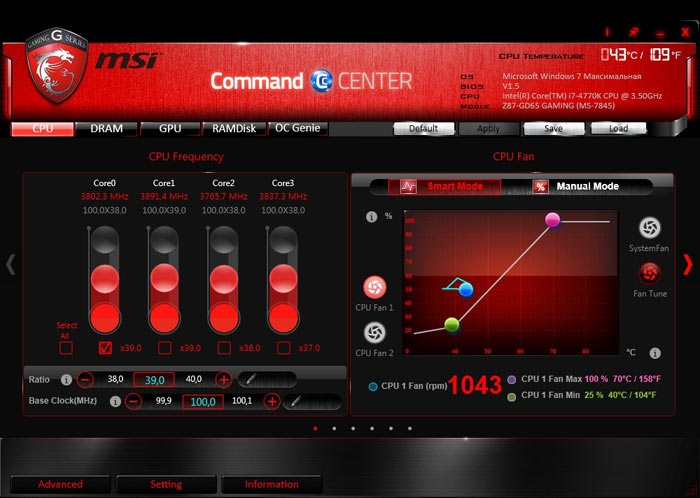Viewport: 700px width, 498px height.
Task: Open the Information section
Action: (271, 485)
